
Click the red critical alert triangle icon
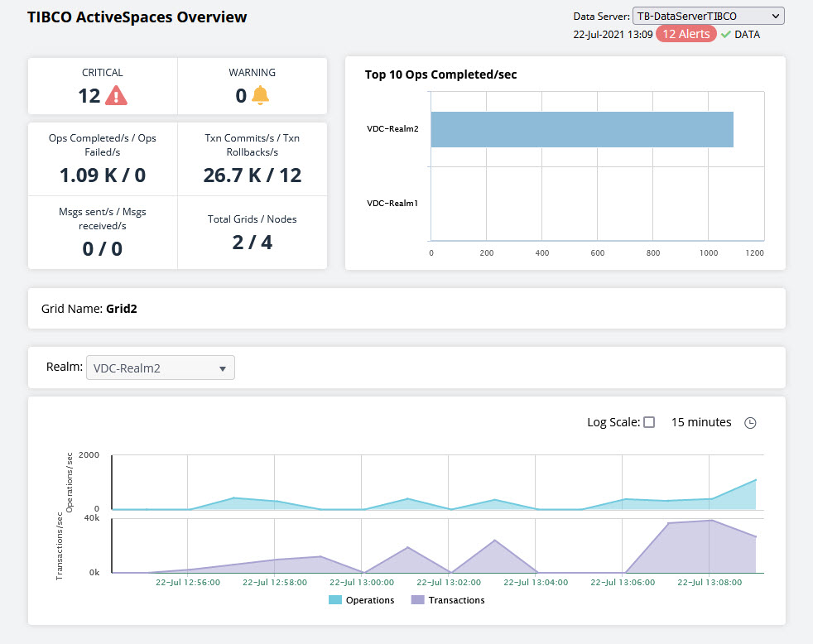pos(117,96)
